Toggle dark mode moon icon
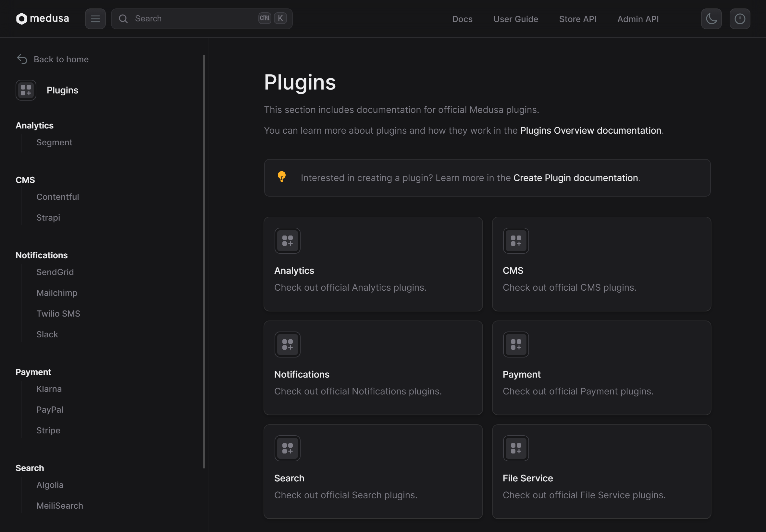This screenshot has width=766, height=532. coord(711,19)
